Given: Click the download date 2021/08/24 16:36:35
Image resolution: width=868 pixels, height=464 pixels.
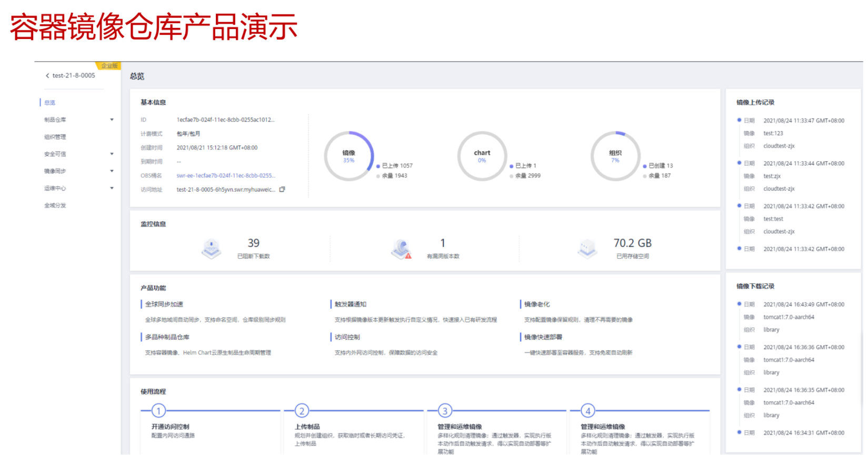Looking at the screenshot, I should [804, 390].
